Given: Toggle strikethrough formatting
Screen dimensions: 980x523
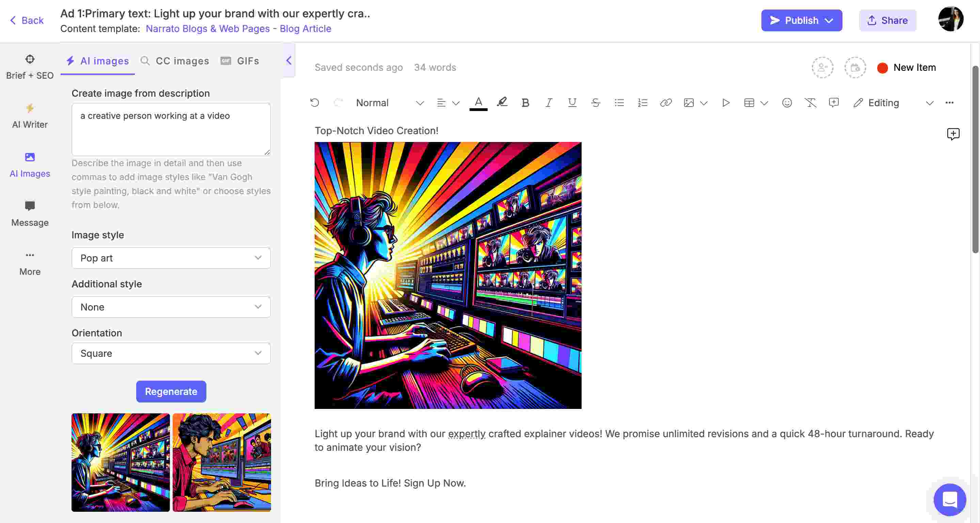Looking at the screenshot, I should 595,103.
